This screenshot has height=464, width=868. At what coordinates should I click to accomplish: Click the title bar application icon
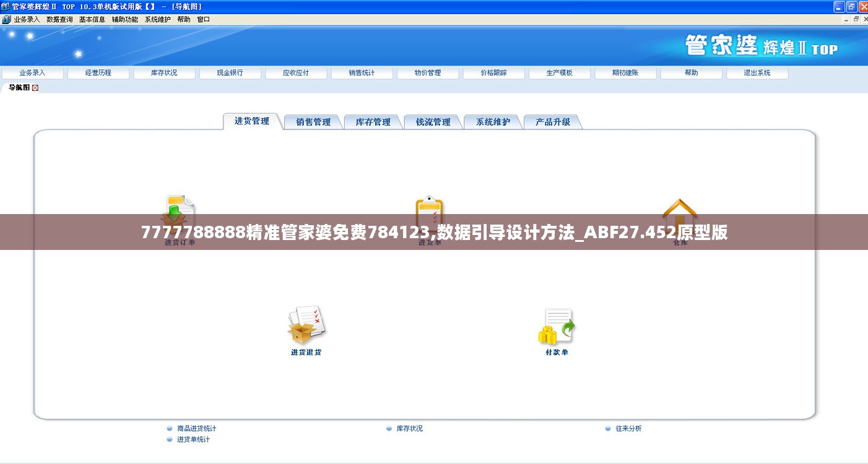6,6
